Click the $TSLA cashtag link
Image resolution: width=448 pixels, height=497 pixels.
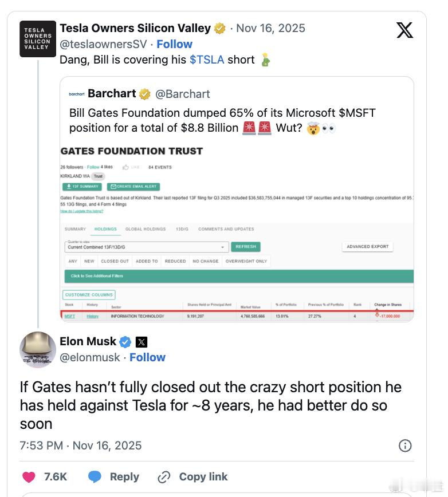tap(206, 60)
